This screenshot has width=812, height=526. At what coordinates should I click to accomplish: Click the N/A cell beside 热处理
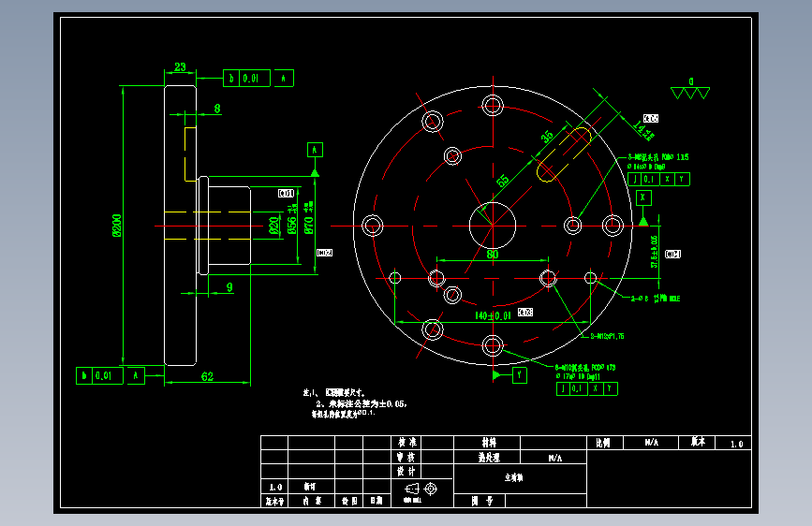(x=554, y=458)
